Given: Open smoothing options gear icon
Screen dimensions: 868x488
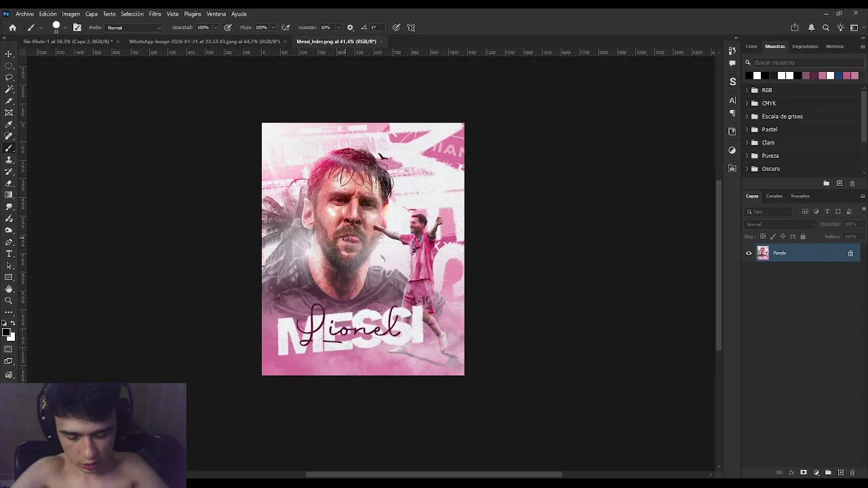Looking at the screenshot, I should pos(350,28).
